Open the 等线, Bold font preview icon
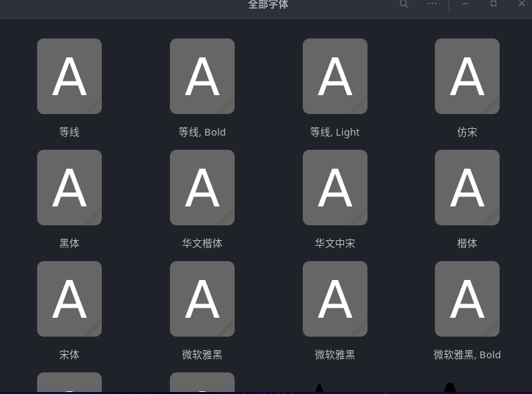 (x=202, y=76)
